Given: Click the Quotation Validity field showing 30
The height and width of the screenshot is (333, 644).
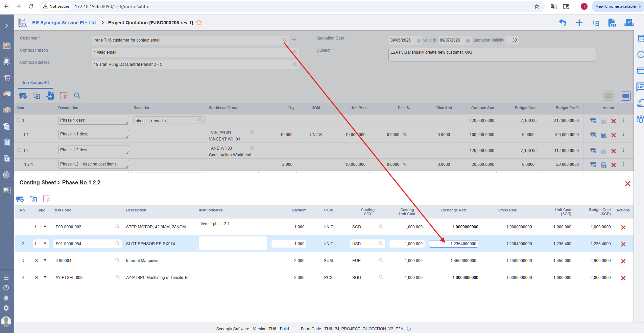Looking at the screenshot, I should coord(512,40).
